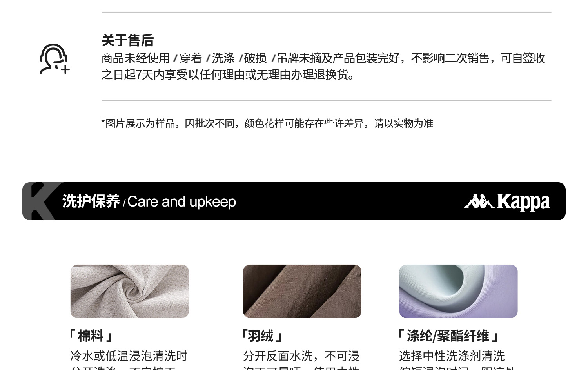Select the 关于售后 heading
Image resolution: width=588 pixels, height=370 pixels.
(x=127, y=40)
